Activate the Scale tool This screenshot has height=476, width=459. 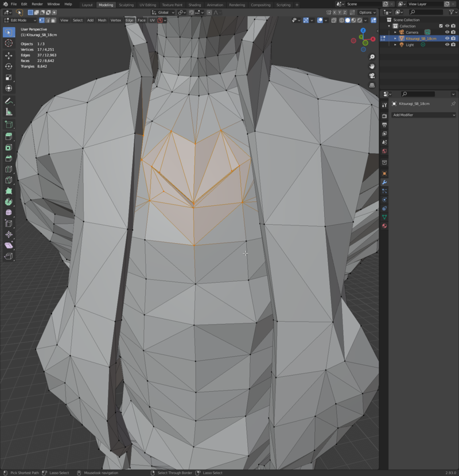click(9, 77)
